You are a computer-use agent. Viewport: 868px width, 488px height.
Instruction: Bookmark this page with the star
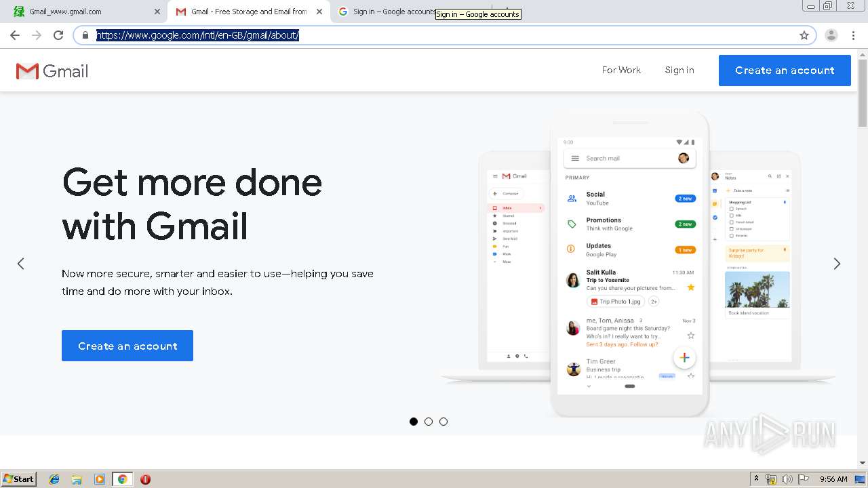(804, 35)
